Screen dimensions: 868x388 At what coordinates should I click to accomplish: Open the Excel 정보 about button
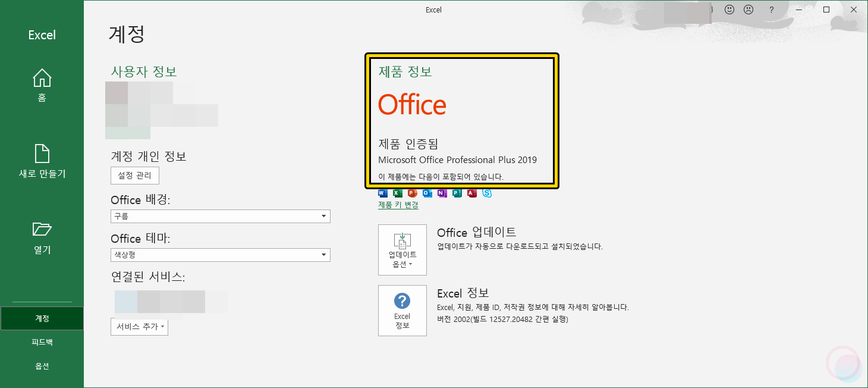pos(402,311)
